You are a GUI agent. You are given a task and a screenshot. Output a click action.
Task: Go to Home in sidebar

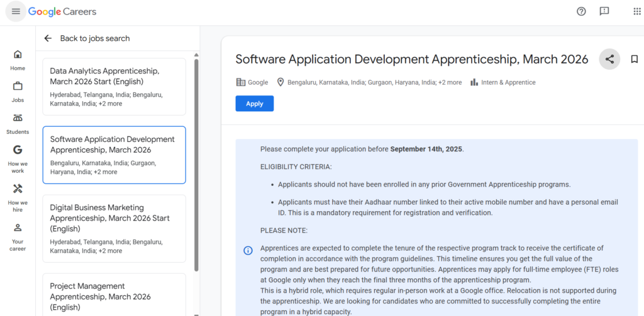pyautogui.click(x=18, y=60)
